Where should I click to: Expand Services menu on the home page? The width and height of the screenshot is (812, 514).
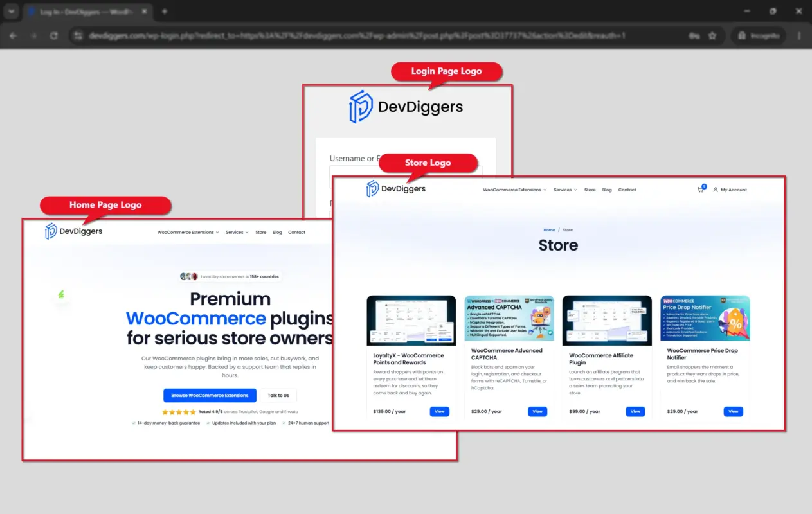coord(237,232)
